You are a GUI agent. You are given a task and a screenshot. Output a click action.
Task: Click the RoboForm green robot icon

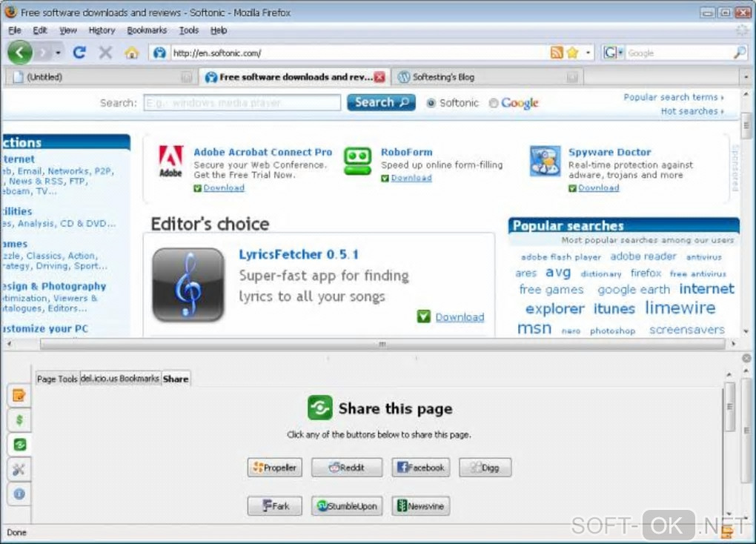pos(357,161)
